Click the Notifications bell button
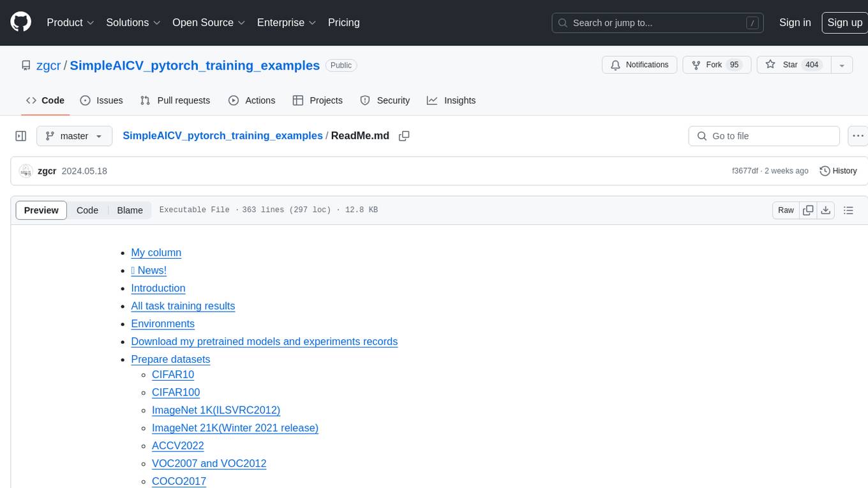 (x=640, y=65)
